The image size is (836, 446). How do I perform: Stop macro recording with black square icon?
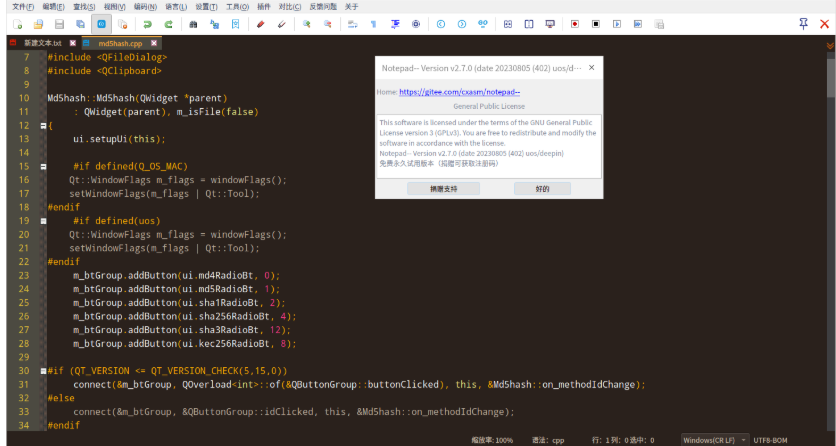tap(596, 24)
